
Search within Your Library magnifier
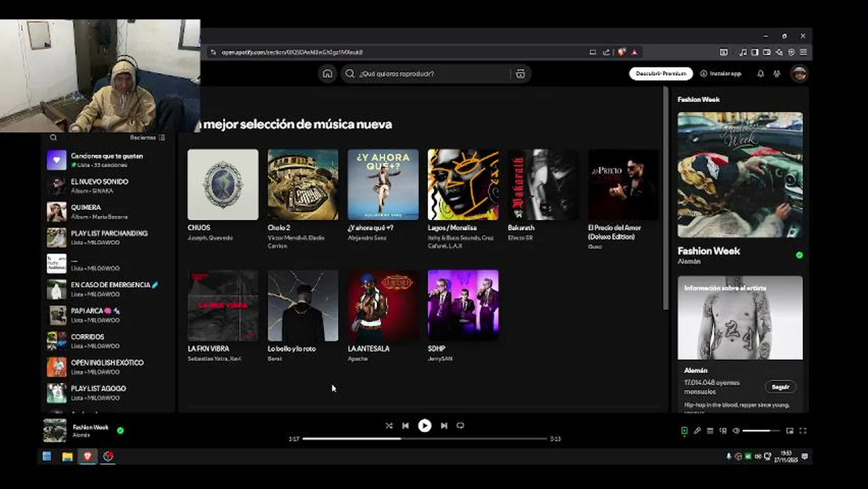[53, 137]
